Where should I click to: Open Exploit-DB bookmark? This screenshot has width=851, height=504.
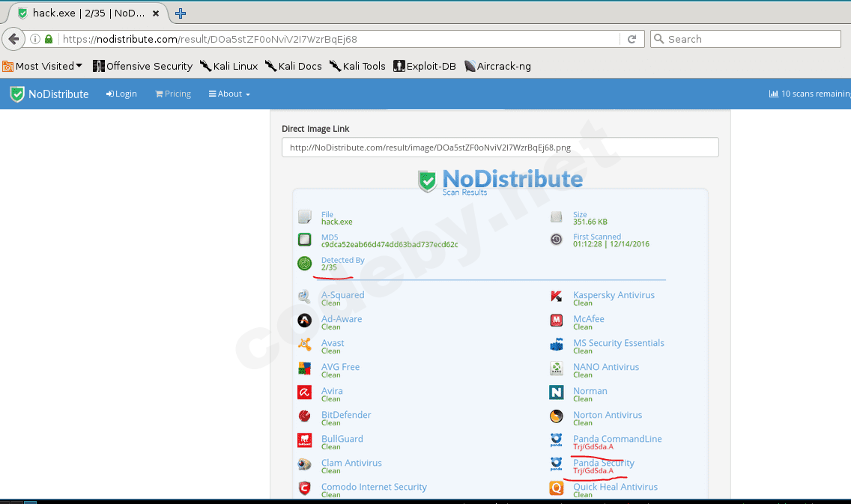[x=425, y=66]
